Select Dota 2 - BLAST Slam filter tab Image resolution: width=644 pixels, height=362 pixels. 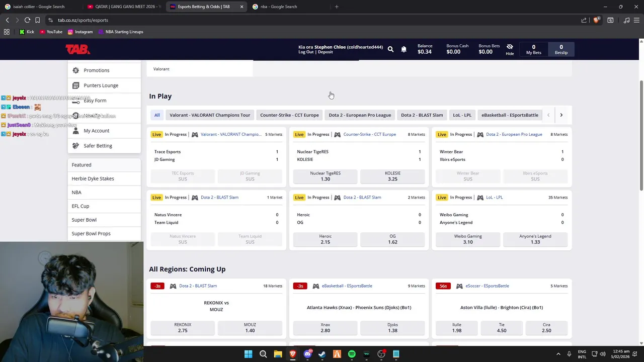click(x=422, y=115)
